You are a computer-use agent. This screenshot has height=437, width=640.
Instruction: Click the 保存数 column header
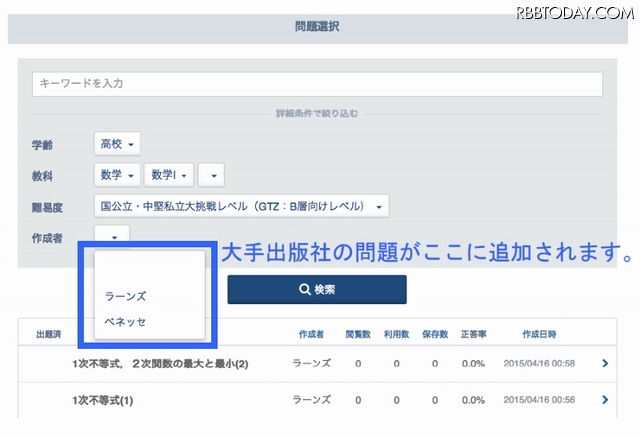(x=435, y=335)
